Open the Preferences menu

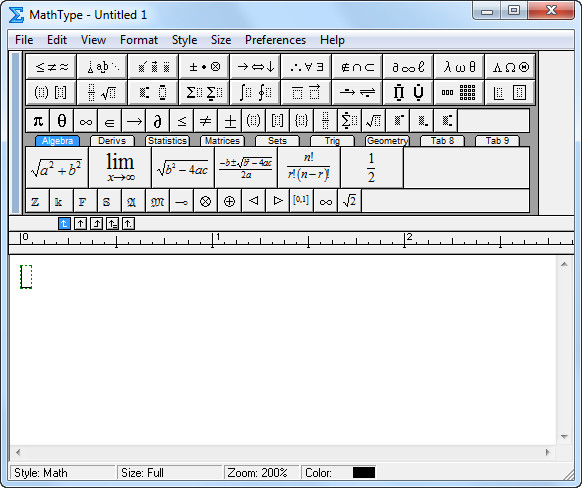coord(275,40)
